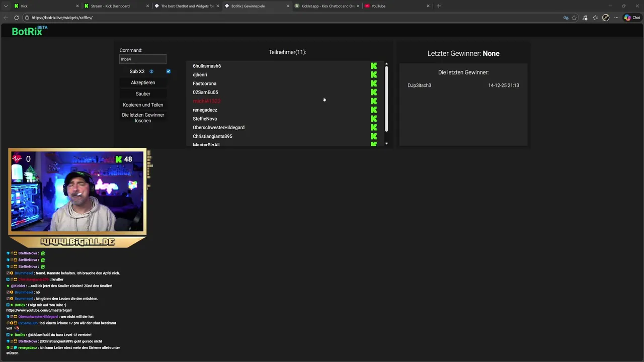The height and width of the screenshot is (362, 644).
Task: Toggle the Sub X2 checkbox
Action: coord(169,71)
